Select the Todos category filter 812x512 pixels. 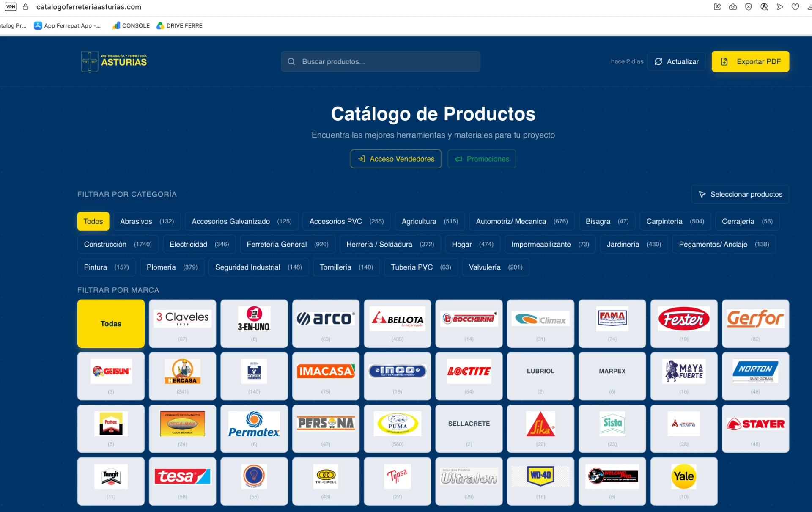[x=93, y=221]
